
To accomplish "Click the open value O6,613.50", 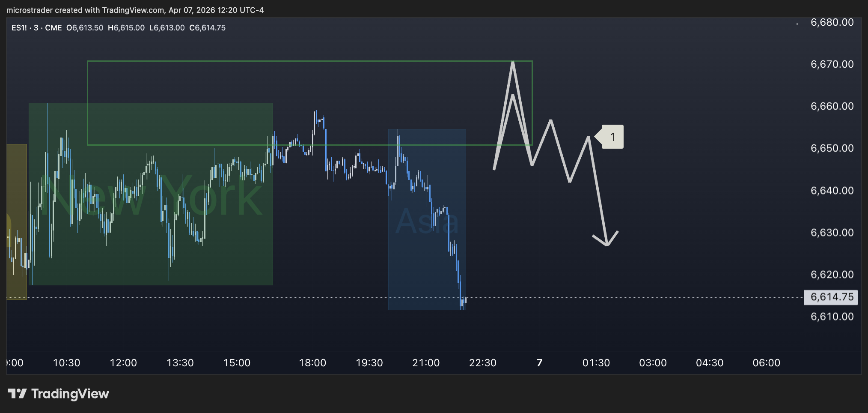I will click(x=85, y=28).
